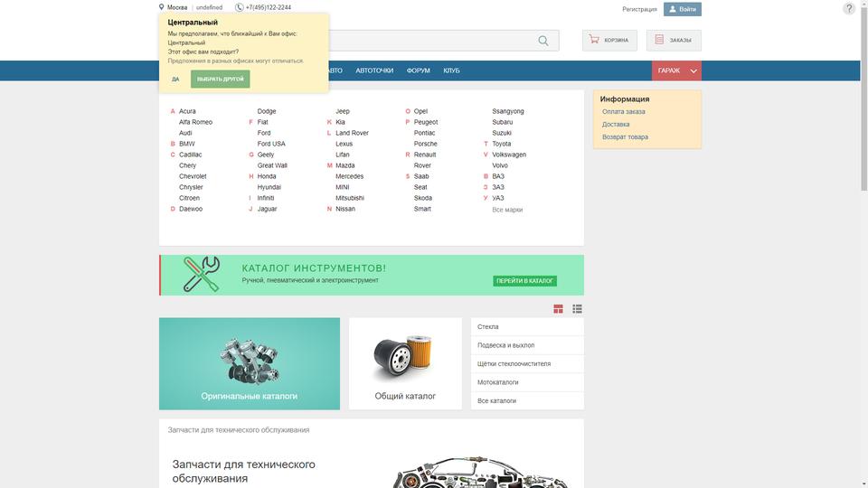Select the Toyota brand
868x488 pixels.
(501, 144)
